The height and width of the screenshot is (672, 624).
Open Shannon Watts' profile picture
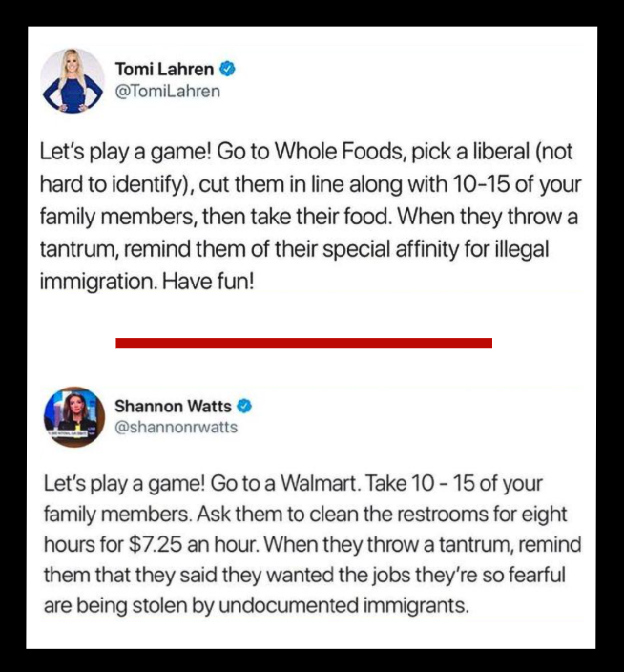(74, 416)
